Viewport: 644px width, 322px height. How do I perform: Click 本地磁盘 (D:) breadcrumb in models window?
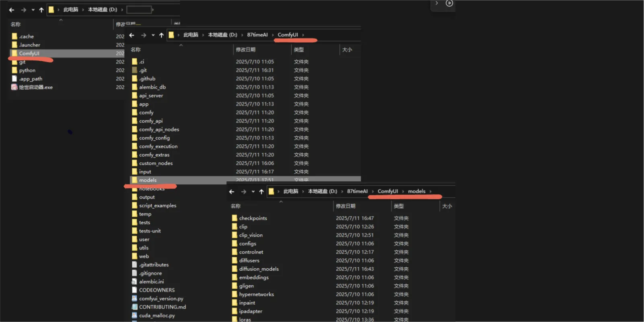322,191
